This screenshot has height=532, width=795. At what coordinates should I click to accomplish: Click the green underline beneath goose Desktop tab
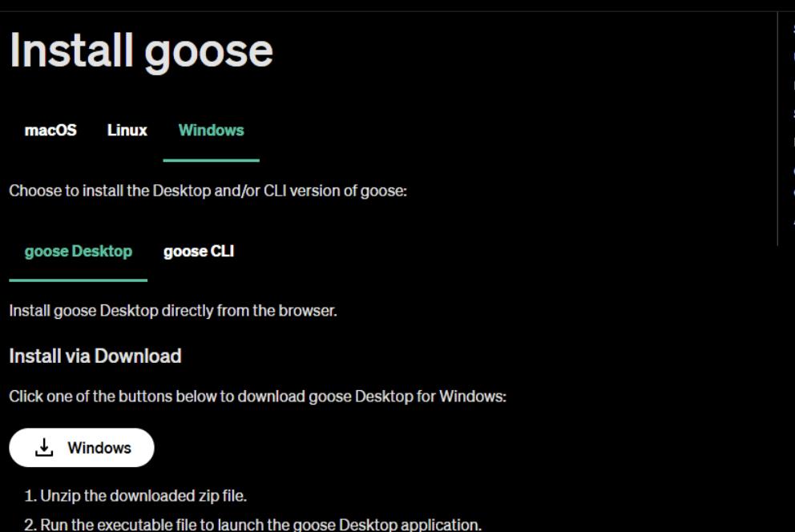click(78, 280)
